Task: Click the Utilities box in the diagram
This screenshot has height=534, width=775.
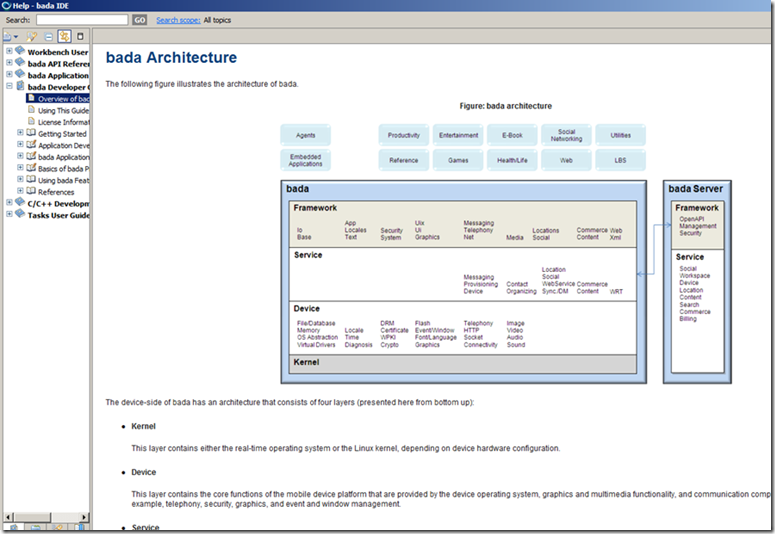Action: coord(620,135)
